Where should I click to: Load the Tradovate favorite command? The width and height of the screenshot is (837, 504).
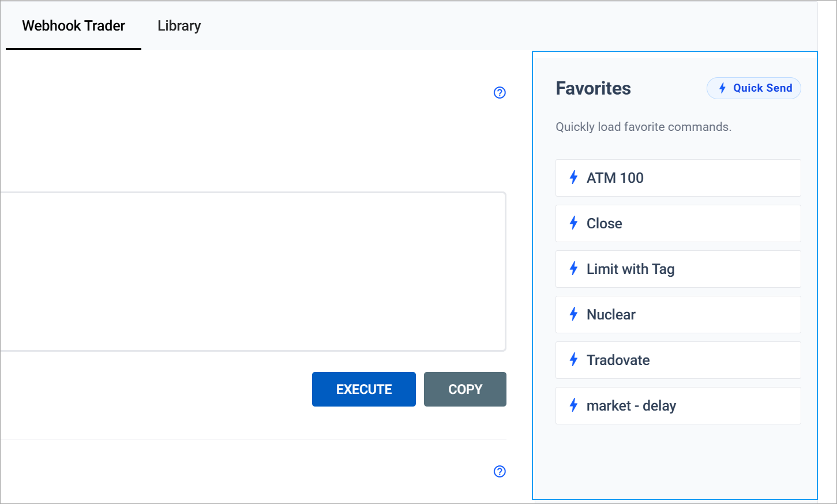coord(678,360)
